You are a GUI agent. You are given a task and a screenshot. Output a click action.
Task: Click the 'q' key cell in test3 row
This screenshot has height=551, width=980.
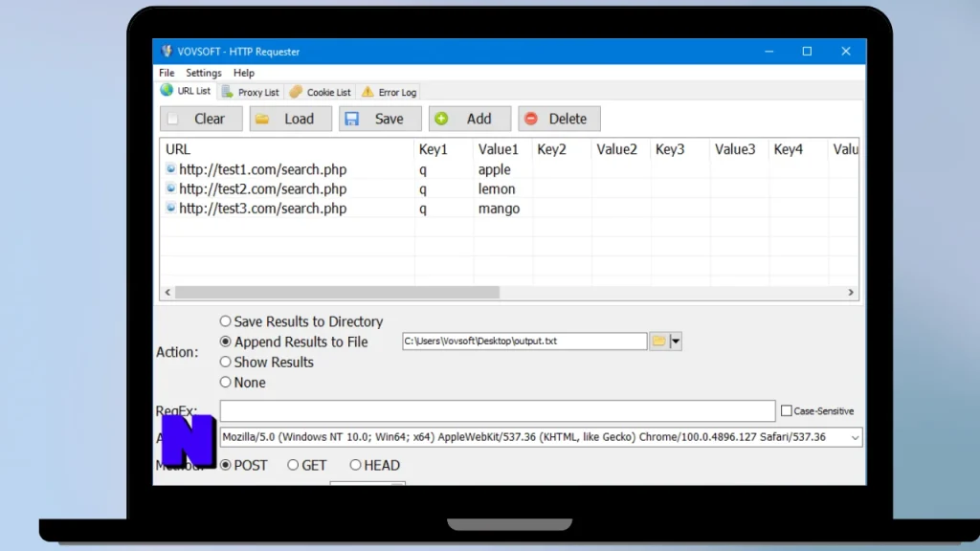click(423, 209)
